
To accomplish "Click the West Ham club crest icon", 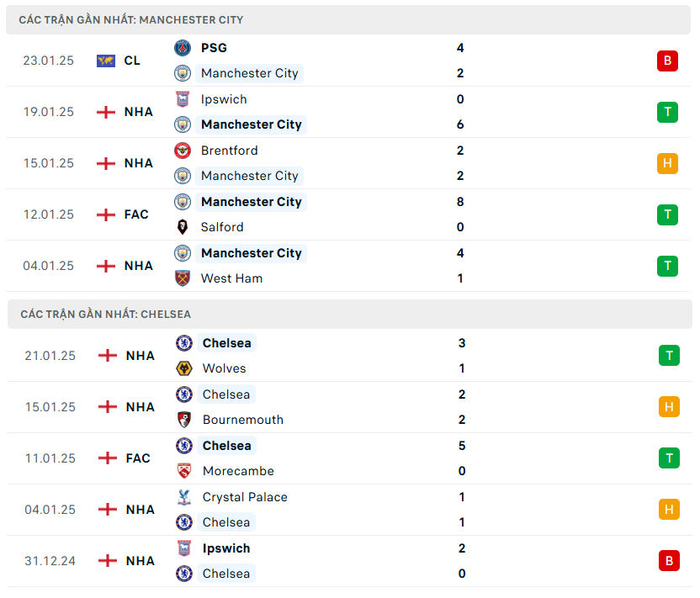I will pyautogui.click(x=183, y=278).
